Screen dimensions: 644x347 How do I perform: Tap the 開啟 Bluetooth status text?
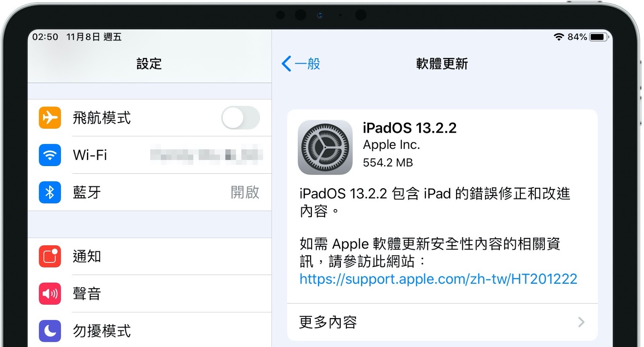(x=245, y=192)
